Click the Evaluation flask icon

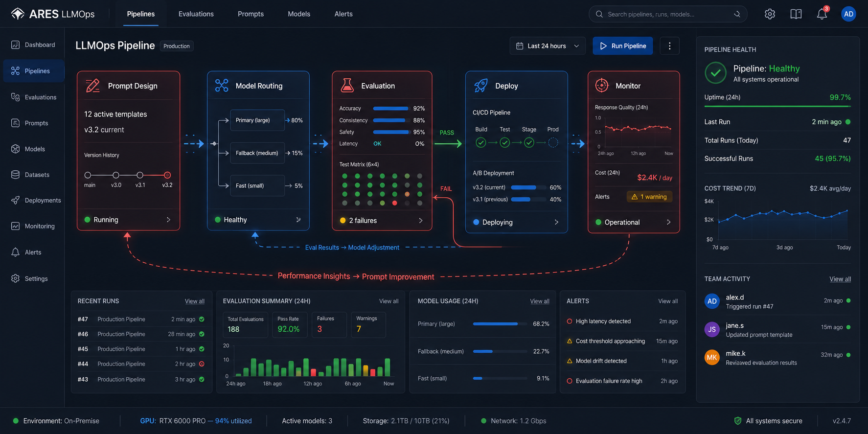(347, 86)
